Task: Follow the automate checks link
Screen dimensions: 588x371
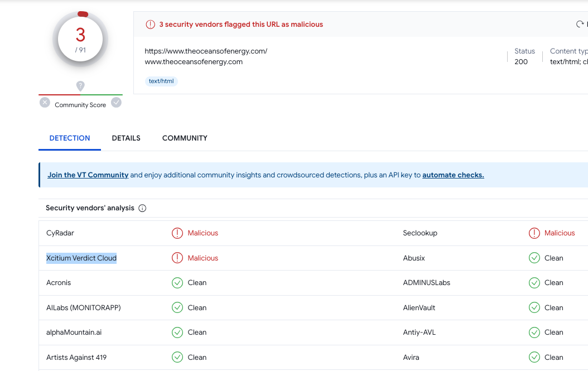Action: coord(453,175)
